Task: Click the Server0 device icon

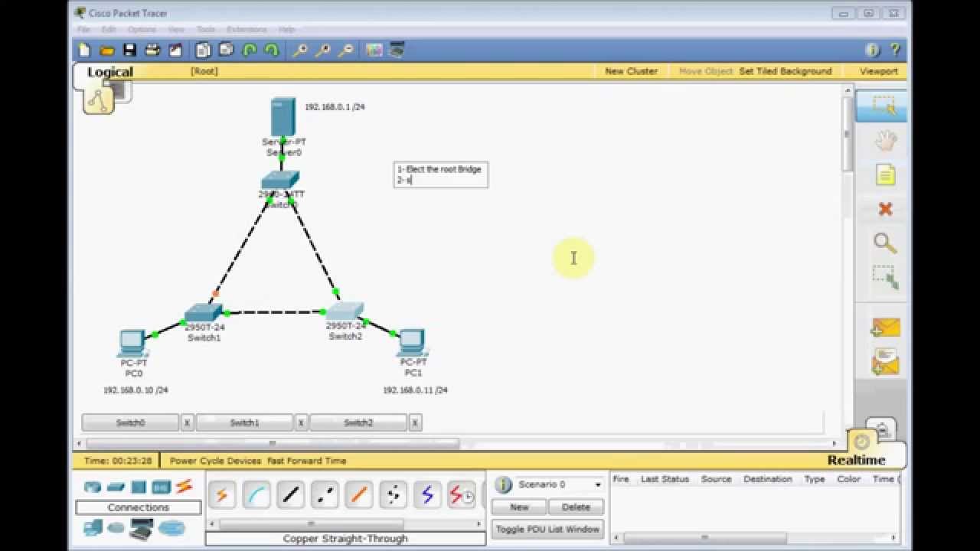Action: point(283,116)
